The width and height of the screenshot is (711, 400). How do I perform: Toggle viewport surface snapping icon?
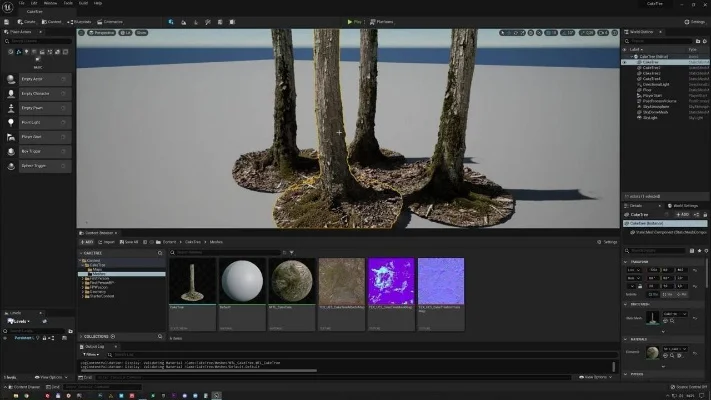539,33
